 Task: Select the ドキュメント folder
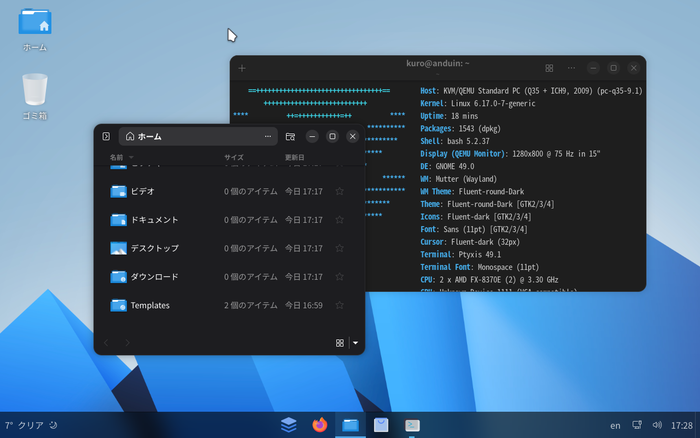point(154,220)
